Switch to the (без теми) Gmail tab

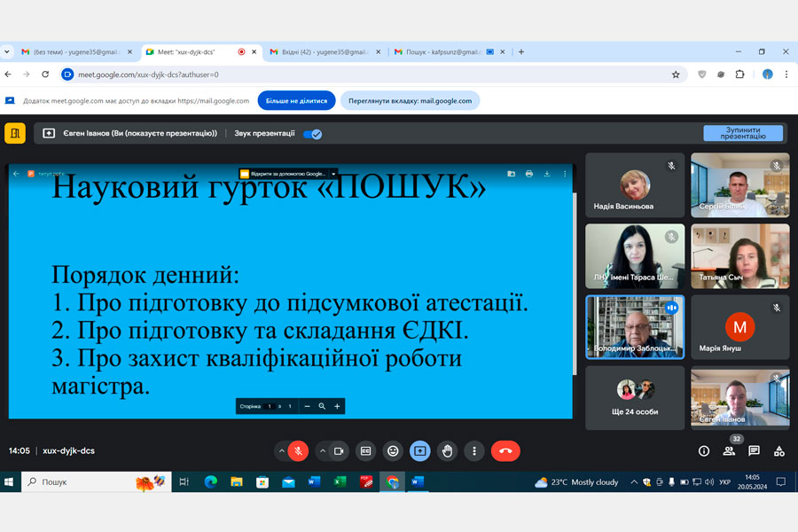click(x=76, y=52)
